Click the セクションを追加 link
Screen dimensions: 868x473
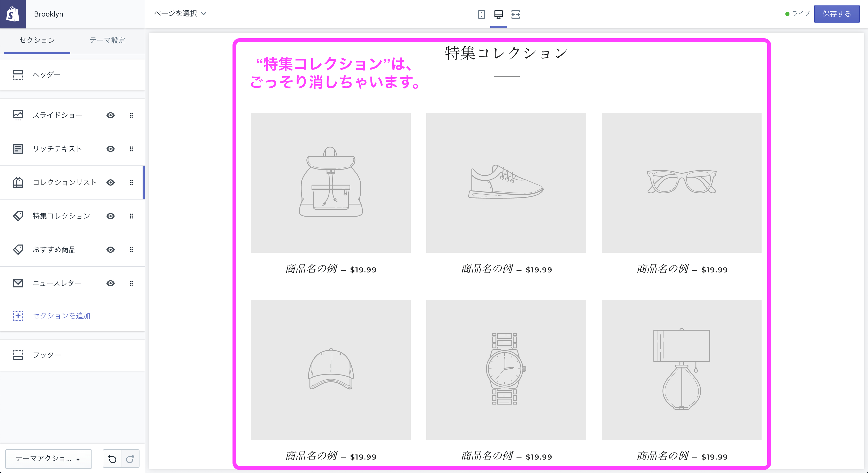pyautogui.click(x=61, y=316)
